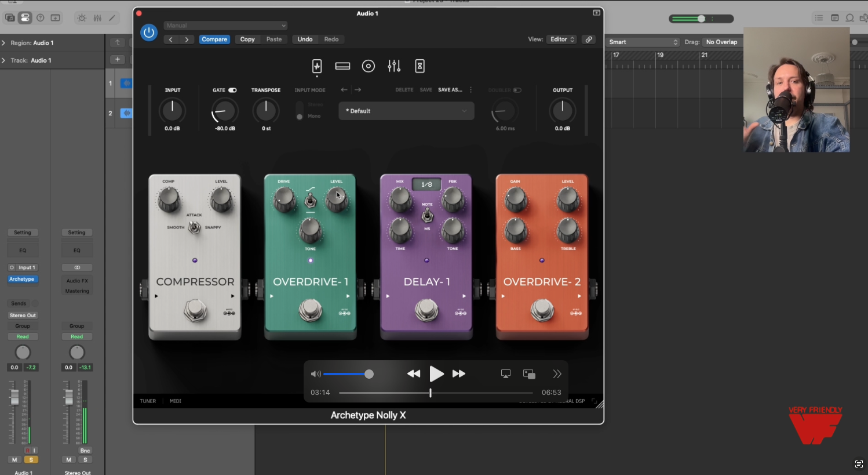Mute the Stereo Out channel strip
Screen dimensions: 868x475
click(x=69, y=459)
